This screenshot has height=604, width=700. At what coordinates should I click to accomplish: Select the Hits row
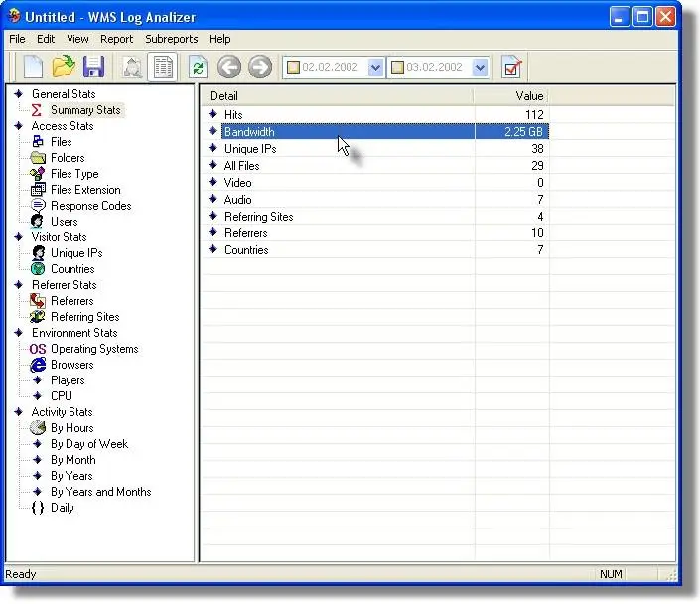376,115
